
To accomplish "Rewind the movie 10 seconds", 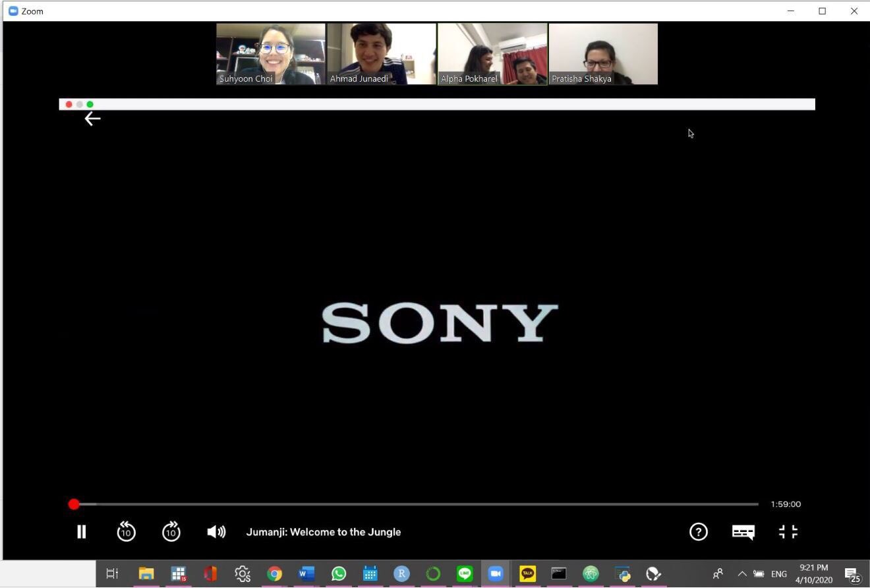I will coord(126,531).
